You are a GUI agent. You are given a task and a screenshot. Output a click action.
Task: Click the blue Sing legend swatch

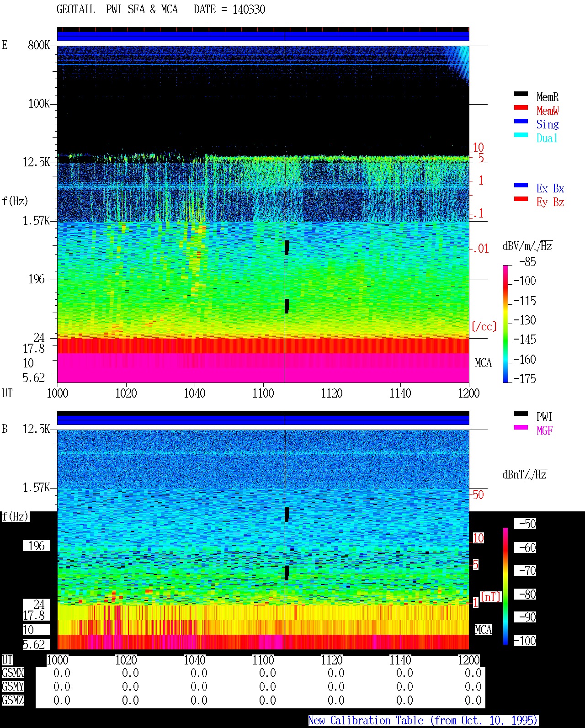(x=521, y=121)
